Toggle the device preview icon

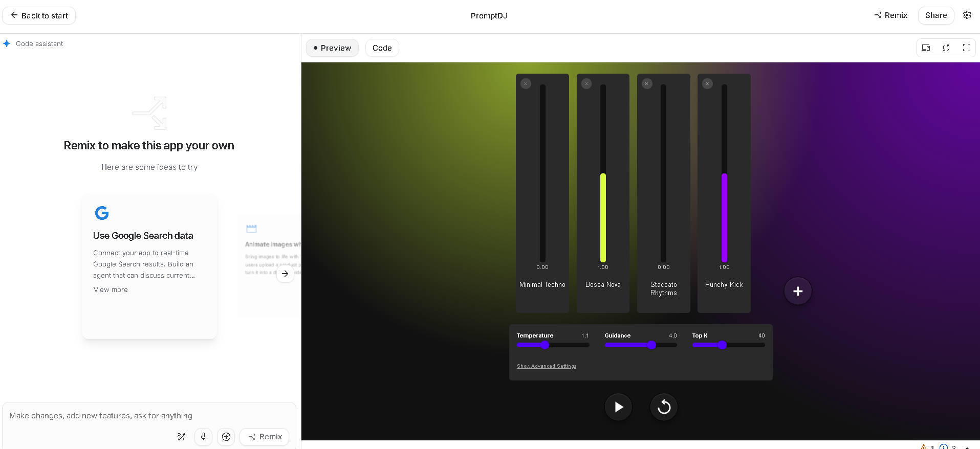click(926, 48)
